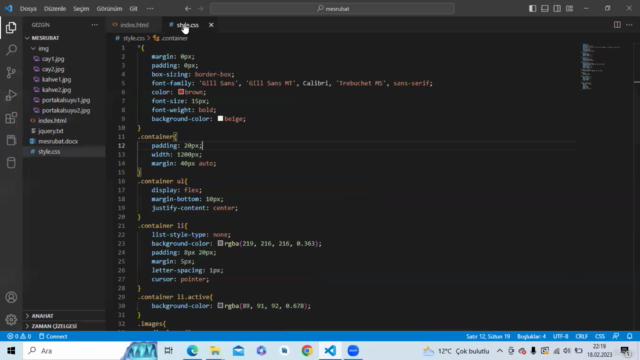Screen dimensions: 640x360
Task: Open Microsoft Edge from the taskbar
Action: click(192, 351)
